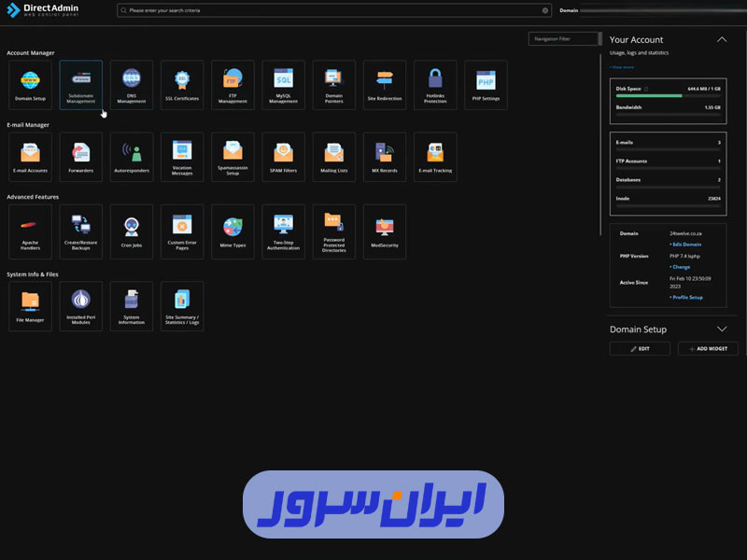The image size is (747, 560).
Task: Select Installed Perl Modules
Action: (80, 305)
